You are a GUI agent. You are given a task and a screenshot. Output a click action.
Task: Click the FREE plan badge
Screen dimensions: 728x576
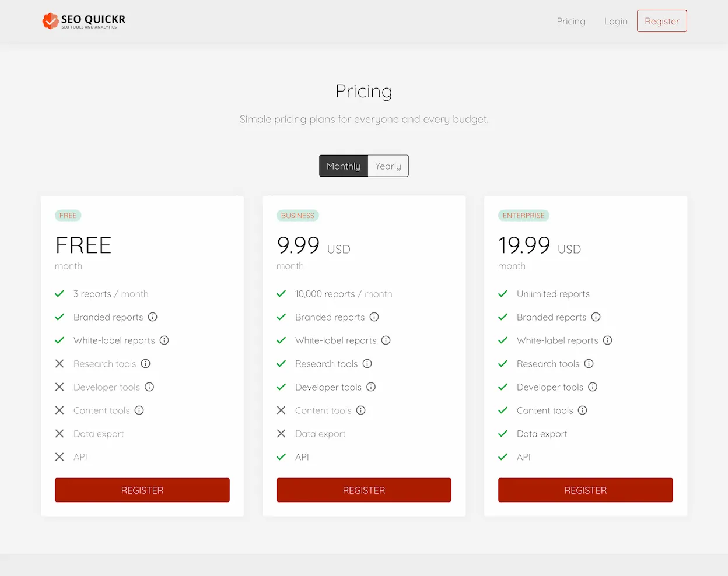(68, 215)
